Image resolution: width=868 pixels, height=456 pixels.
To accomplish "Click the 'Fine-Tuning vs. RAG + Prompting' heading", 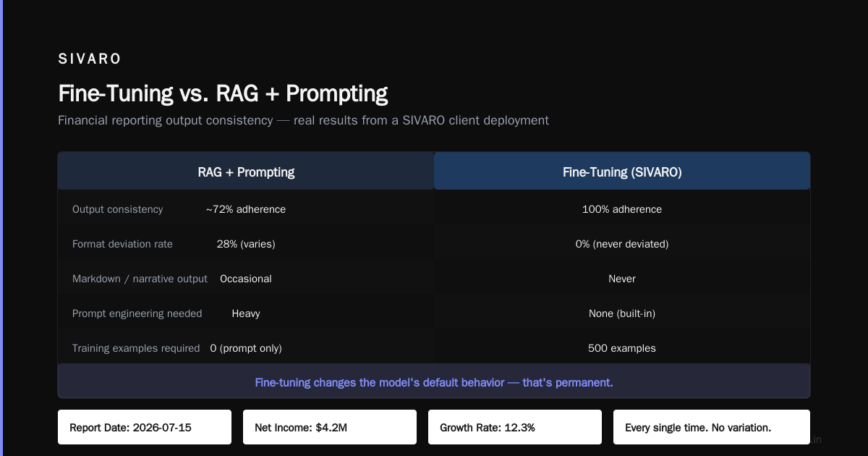I will pos(223,93).
